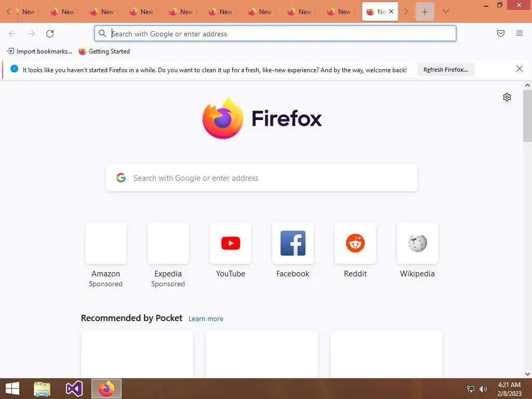Viewport: 532px width, 399px height.
Task: Click the forward navigation arrow
Action: tap(31, 34)
